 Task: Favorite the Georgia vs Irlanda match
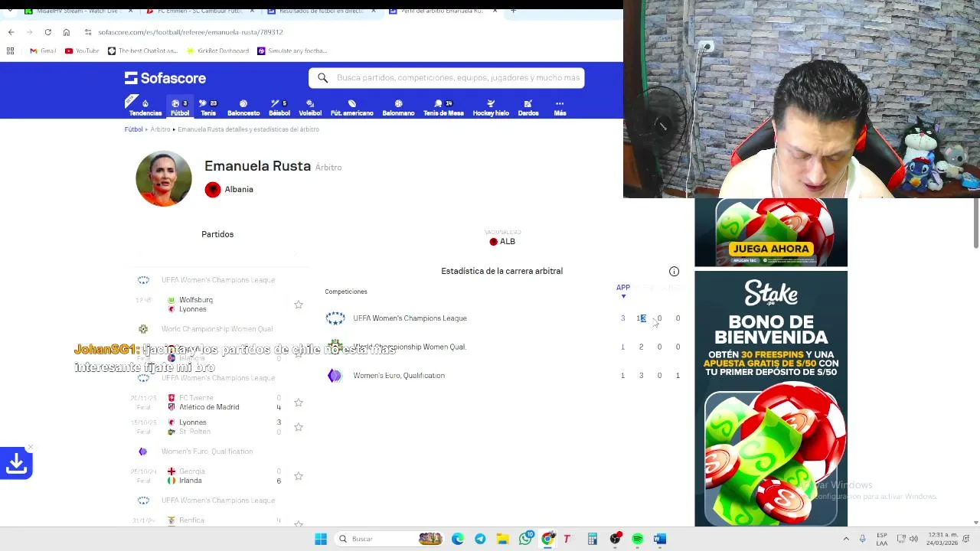(x=299, y=476)
